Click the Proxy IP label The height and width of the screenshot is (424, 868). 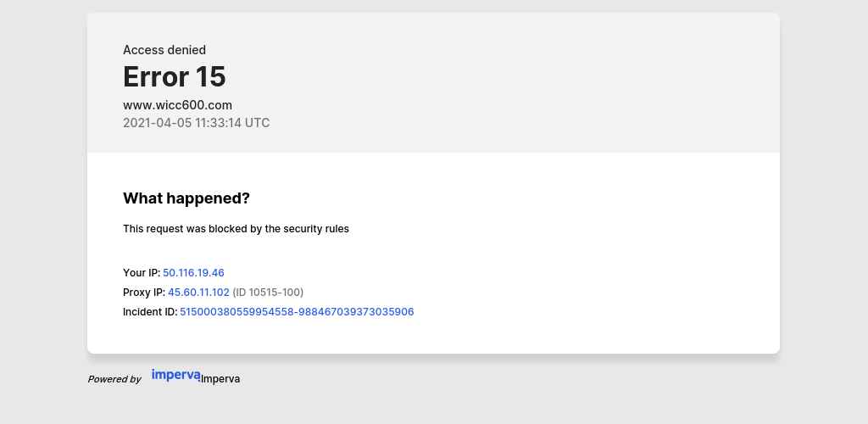click(x=144, y=293)
